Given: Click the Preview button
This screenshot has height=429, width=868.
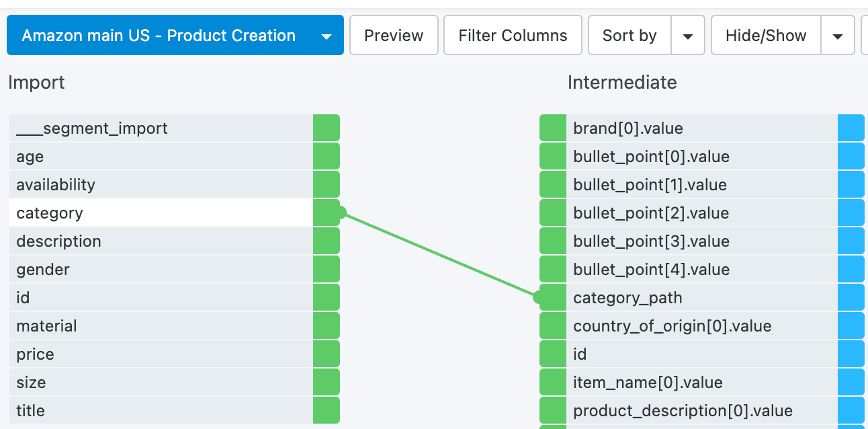Looking at the screenshot, I should (x=394, y=36).
